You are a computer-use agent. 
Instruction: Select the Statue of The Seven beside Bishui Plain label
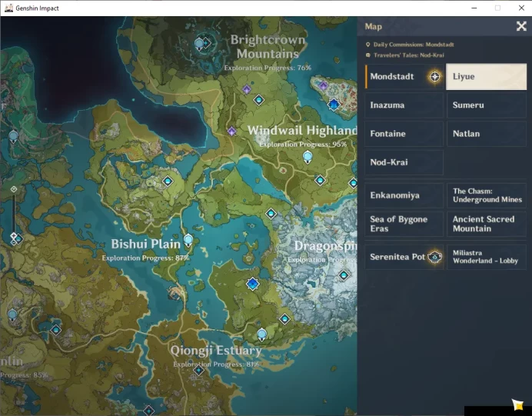(x=188, y=240)
